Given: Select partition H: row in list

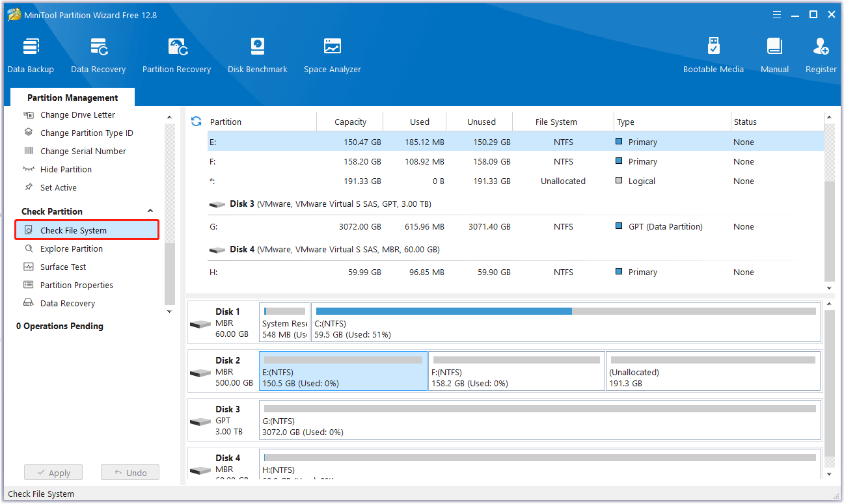Looking at the screenshot, I should point(515,272).
